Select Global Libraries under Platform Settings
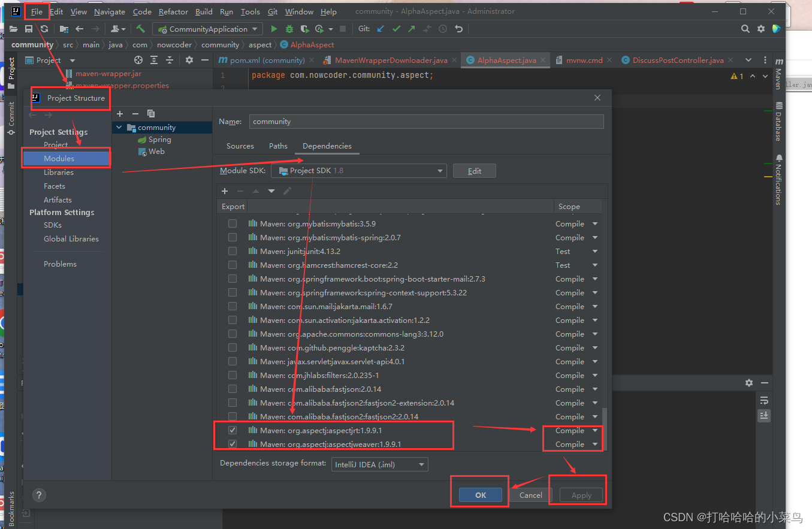 [71, 238]
